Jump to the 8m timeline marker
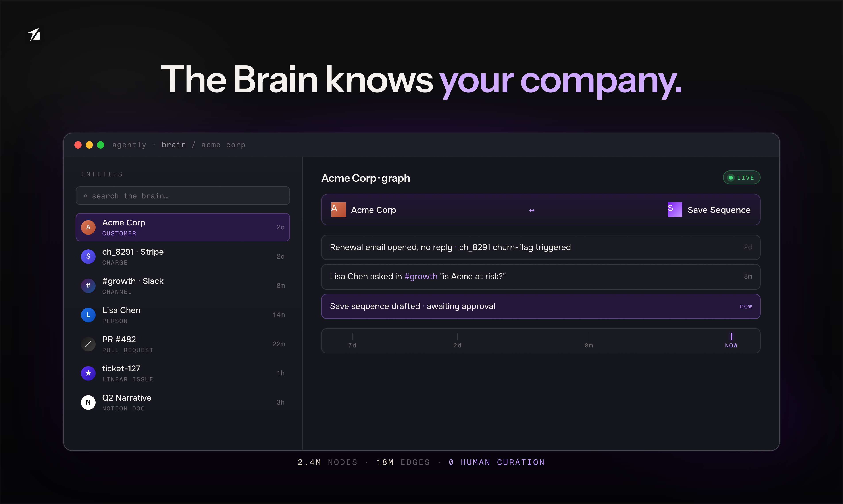Viewport: 843px width, 504px height. tap(589, 341)
